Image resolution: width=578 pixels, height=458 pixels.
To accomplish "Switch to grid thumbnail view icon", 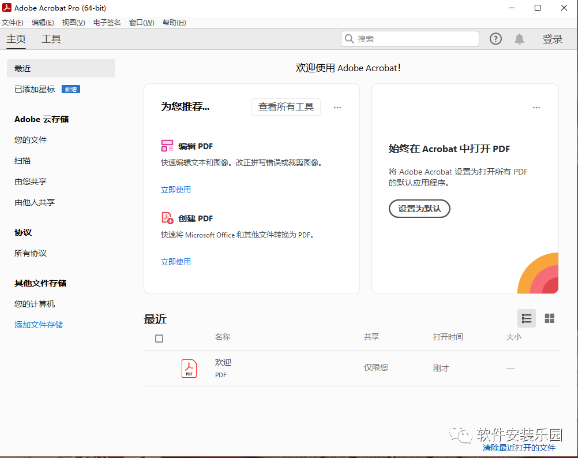I will (x=549, y=318).
